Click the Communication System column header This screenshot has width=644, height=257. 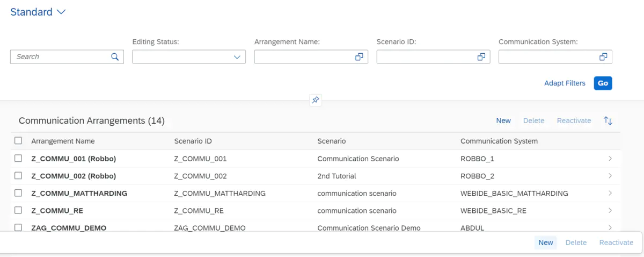499,141
